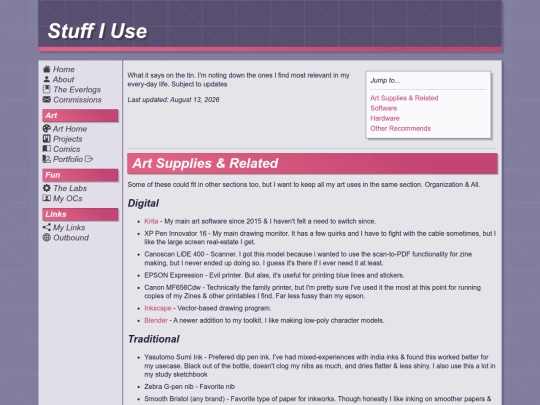Click the palette icon beside Art Home
Image resolution: width=540 pixels, height=405 pixels.
(46, 128)
